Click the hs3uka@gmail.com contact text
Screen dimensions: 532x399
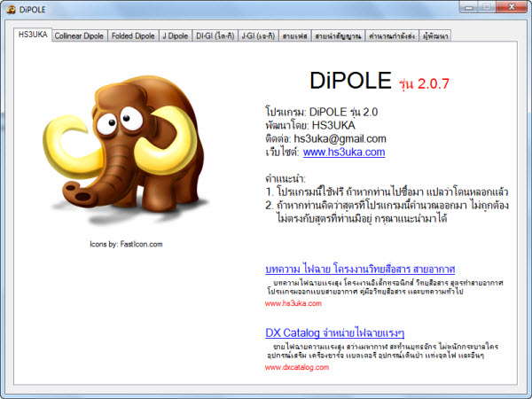pyautogui.click(x=340, y=139)
